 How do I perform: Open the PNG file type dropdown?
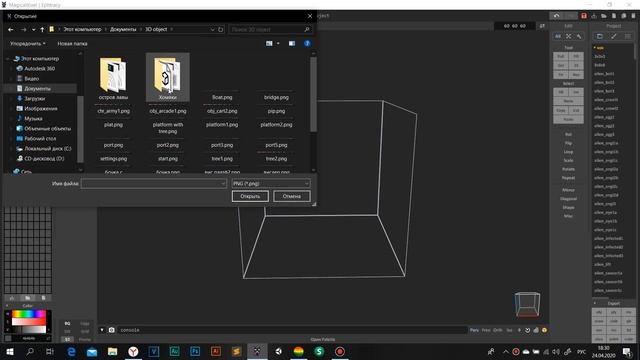point(271,184)
